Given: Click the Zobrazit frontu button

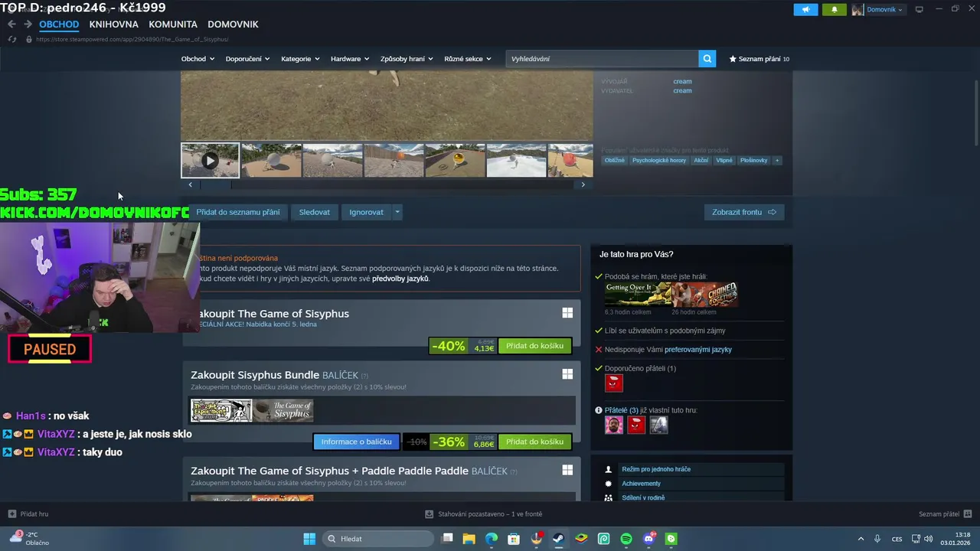Looking at the screenshot, I should (744, 212).
